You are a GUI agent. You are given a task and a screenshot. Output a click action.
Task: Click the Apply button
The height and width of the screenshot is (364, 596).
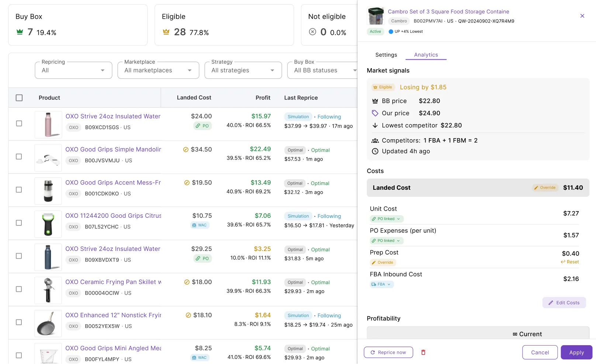576,353
